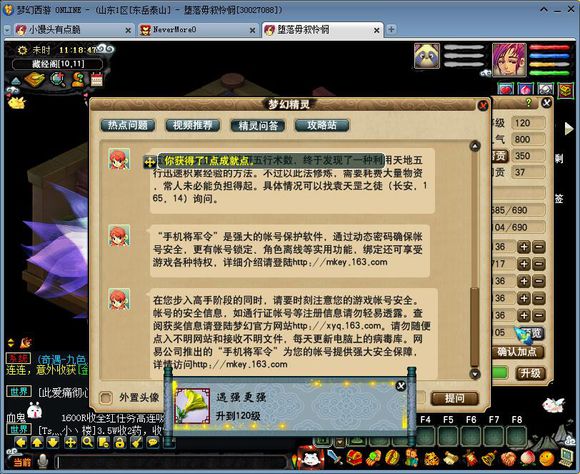This screenshot has width=580, height=474.
Task: Click the chat list scroll-down arrow
Action: point(475,373)
